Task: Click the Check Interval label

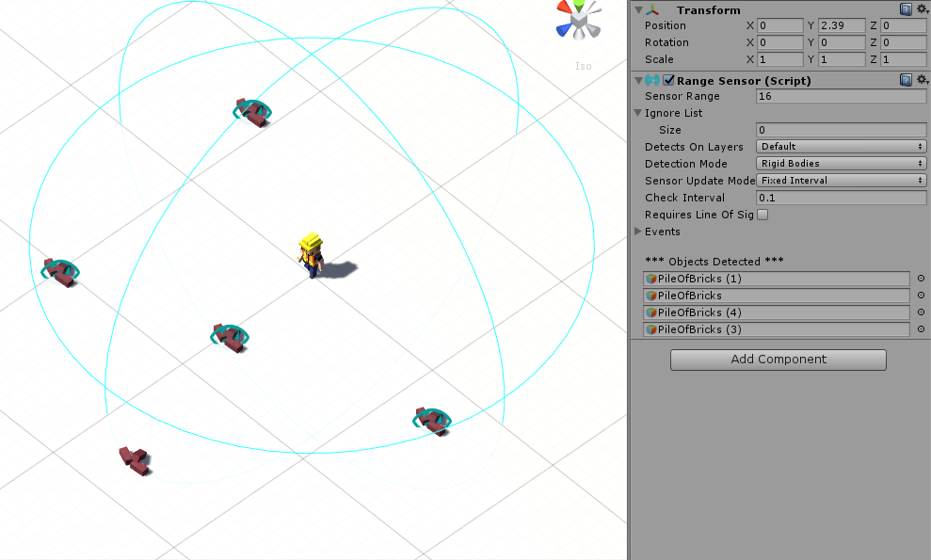Action: coord(684,198)
